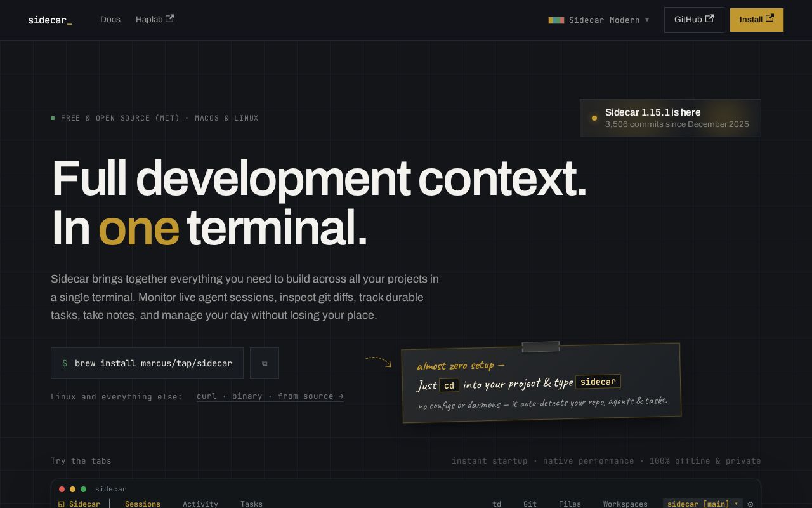812x508 pixels.
Task: Open the Sidecar Modern theme dropdown
Action: click(599, 20)
